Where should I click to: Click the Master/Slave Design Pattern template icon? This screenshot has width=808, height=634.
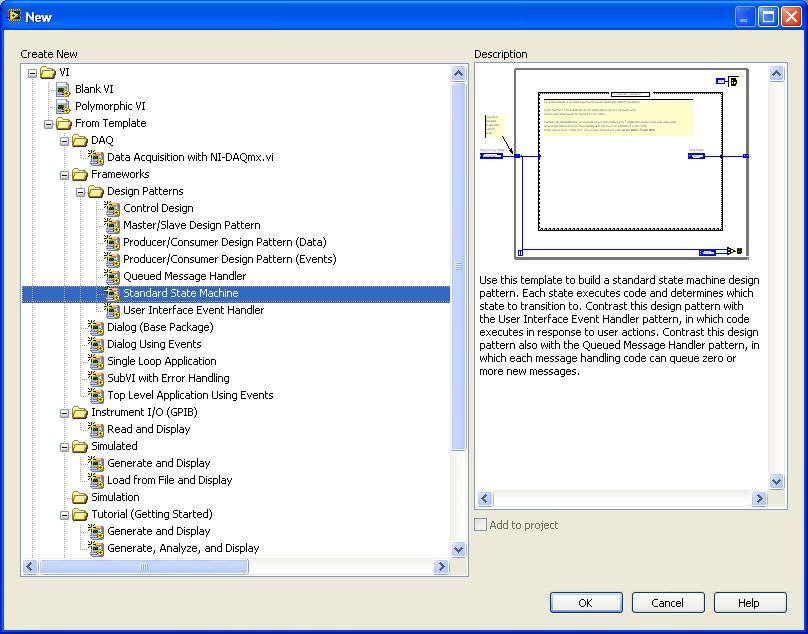click(x=111, y=225)
